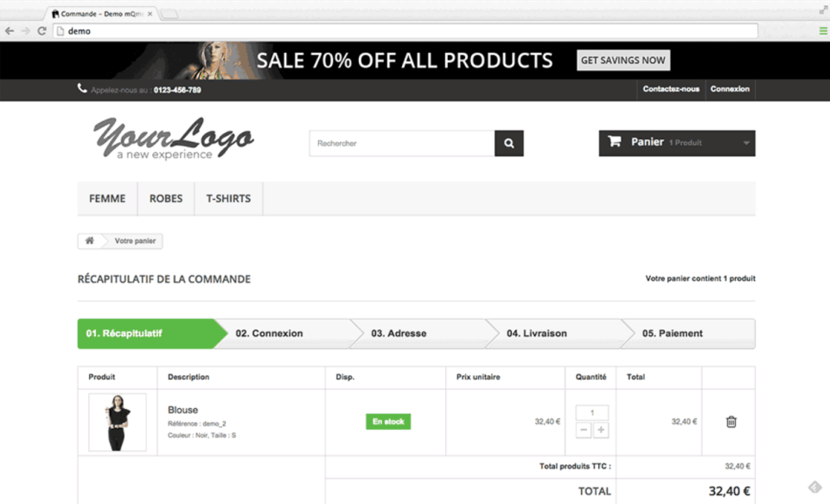The width and height of the screenshot is (830, 504).
Task: Focus the Rechercher search field
Action: [402, 144]
